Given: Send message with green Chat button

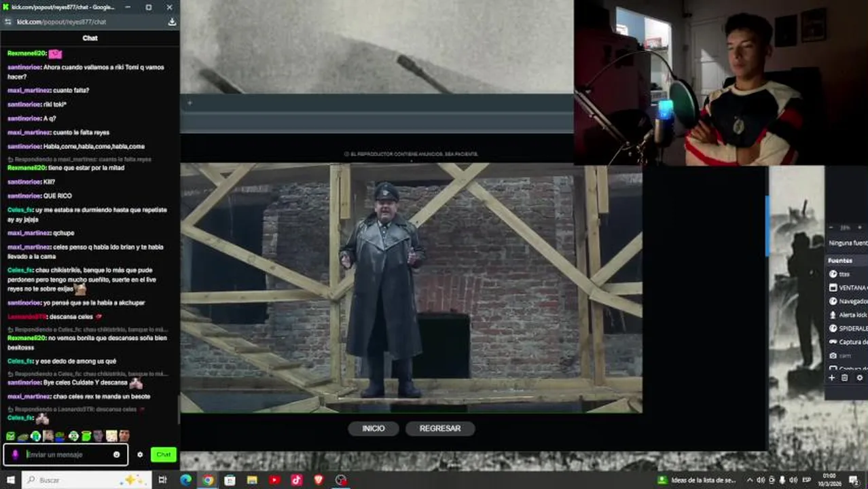Looking at the screenshot, I should pos(163,454).
